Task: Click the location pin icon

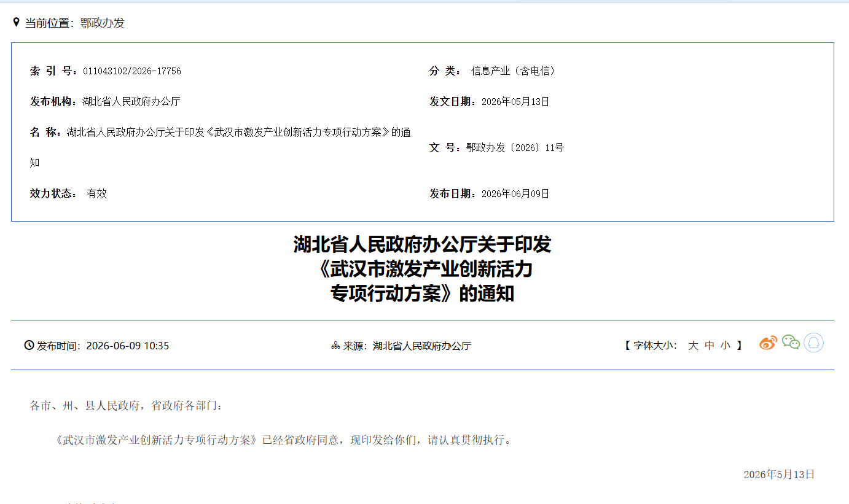Action: [x=17, y=23]
